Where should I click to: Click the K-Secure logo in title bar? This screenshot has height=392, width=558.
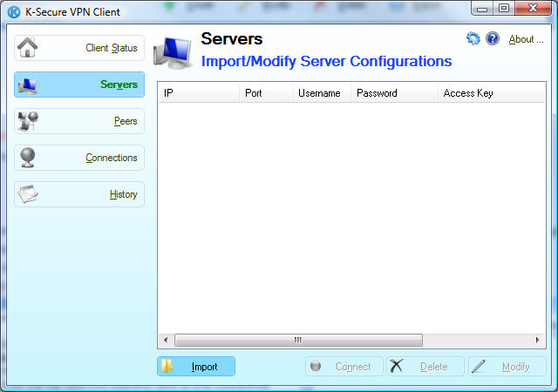coord(13,11)
